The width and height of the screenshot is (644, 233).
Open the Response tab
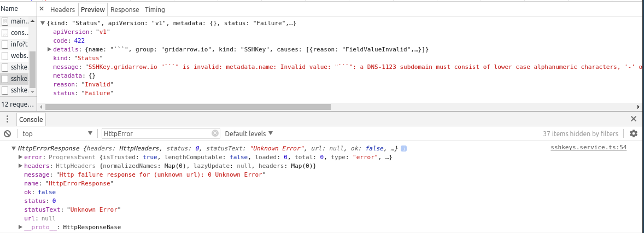pyautogui.click(x=125, y=9)
